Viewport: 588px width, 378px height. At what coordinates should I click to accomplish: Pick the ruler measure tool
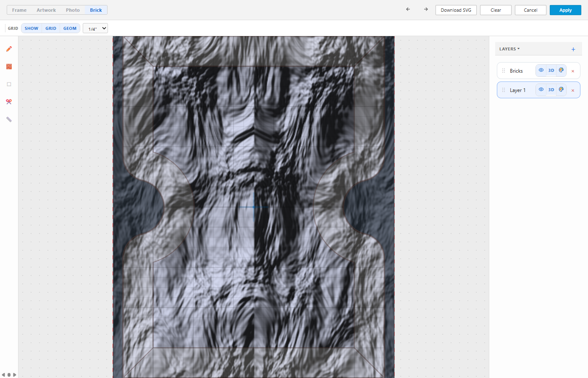coord(9,120)
